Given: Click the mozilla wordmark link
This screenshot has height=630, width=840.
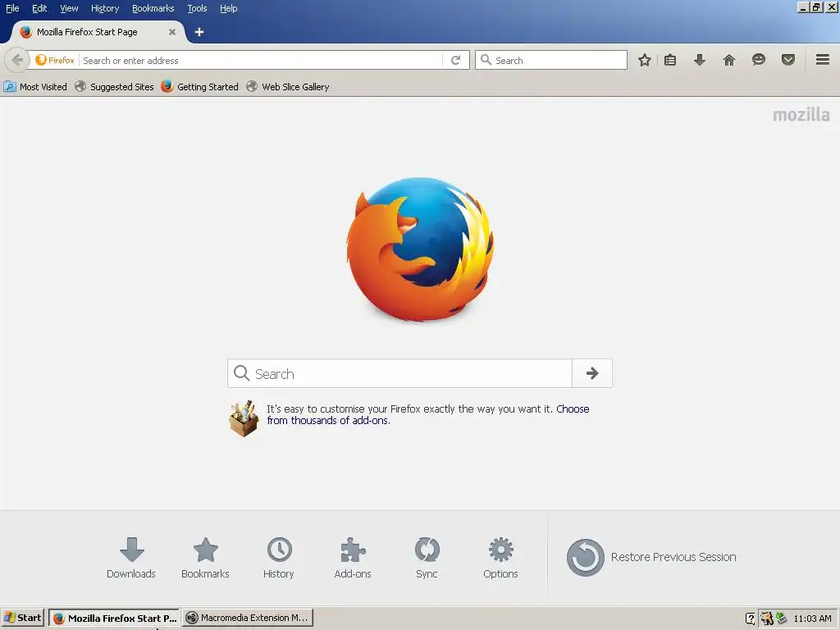Looking at the screenshot, I should tap(801, 115).
